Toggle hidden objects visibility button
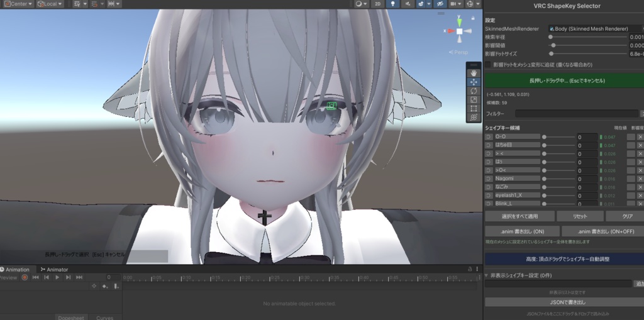Screen dimensions: 644x320 point(440,4)
